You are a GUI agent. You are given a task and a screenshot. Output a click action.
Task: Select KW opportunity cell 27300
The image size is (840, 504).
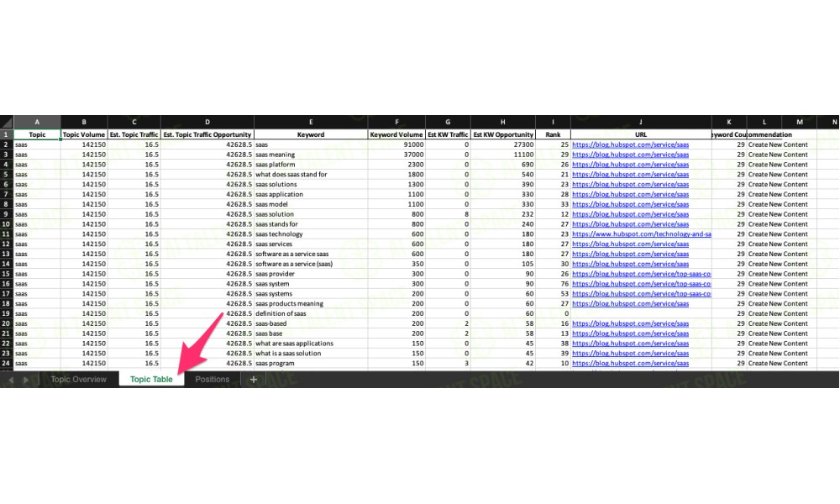point(502,144)
